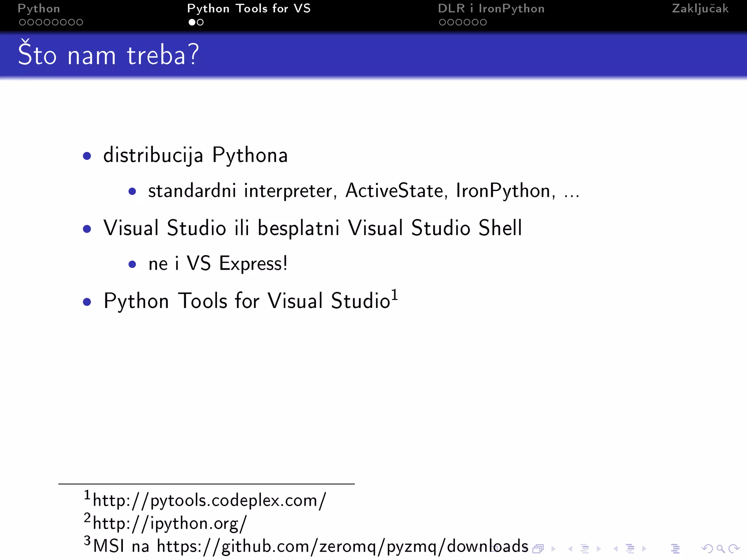
Task: Click the previous subsection arrow
Action: tap(570, 548)
